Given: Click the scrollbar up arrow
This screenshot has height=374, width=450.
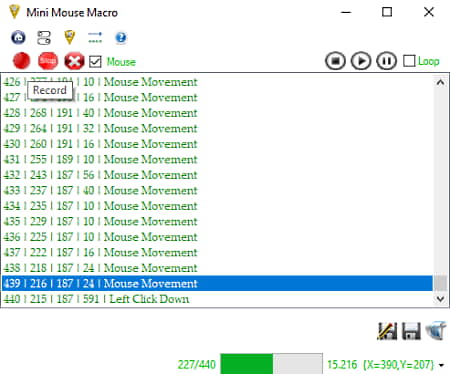Looking at the screenshot, I should pos(440,82).
